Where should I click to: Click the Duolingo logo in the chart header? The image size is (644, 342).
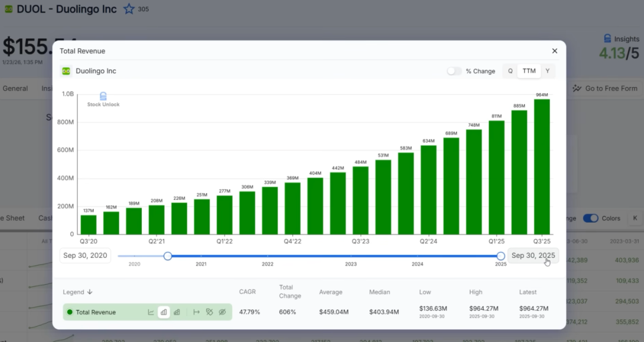click(66, 71)
